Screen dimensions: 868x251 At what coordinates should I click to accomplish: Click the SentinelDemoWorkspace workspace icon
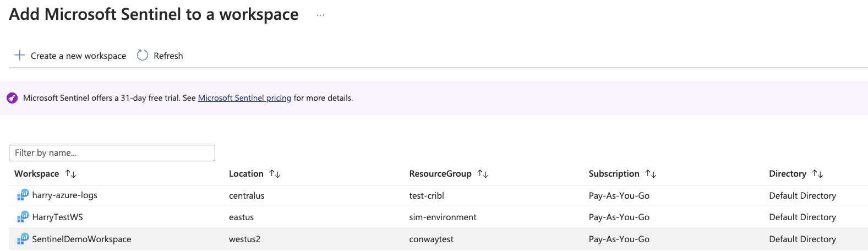(x=23, y=239)
